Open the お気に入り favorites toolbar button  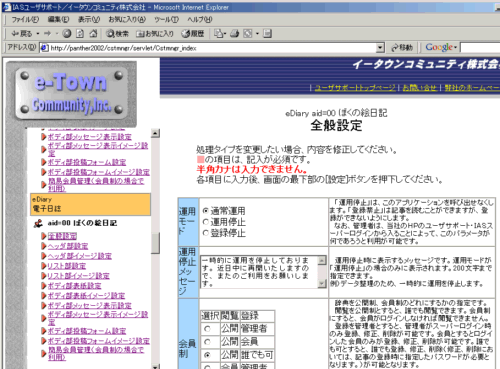155,34
